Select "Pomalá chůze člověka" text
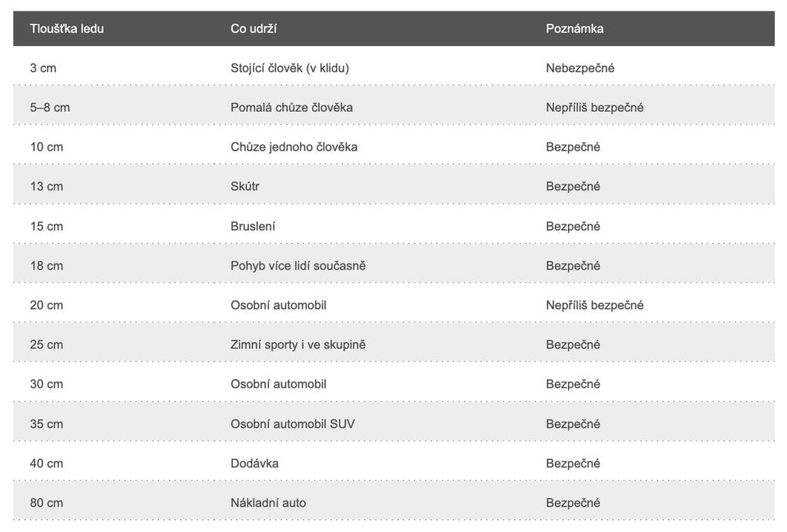 291,108
